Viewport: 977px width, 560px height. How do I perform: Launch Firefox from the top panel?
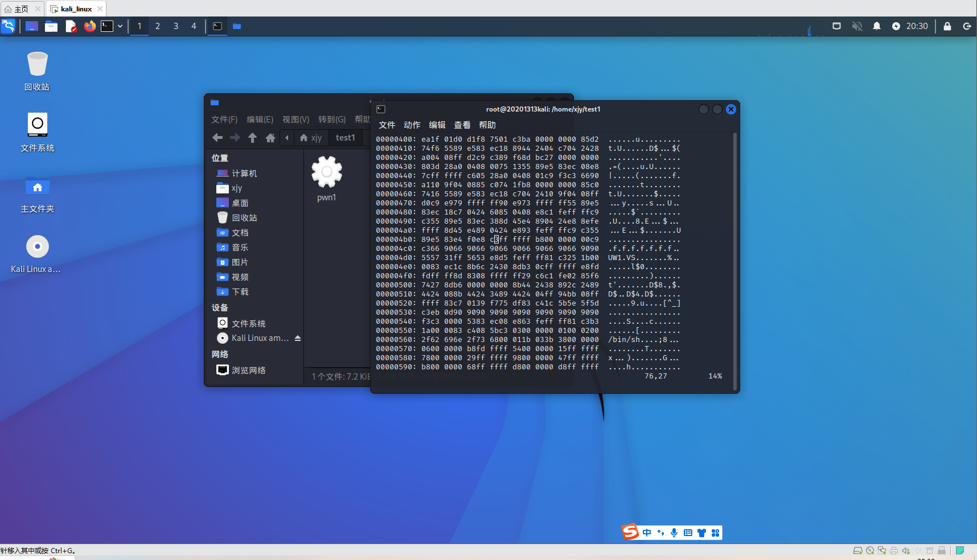point(89,26)
